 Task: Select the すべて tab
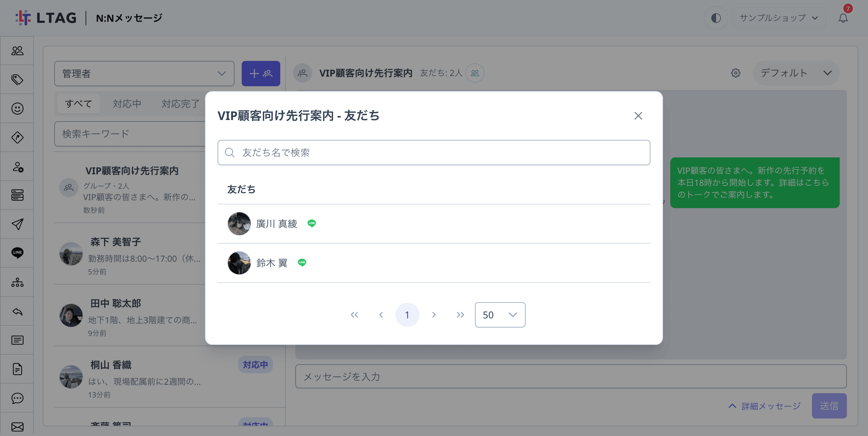coord(78,103)
